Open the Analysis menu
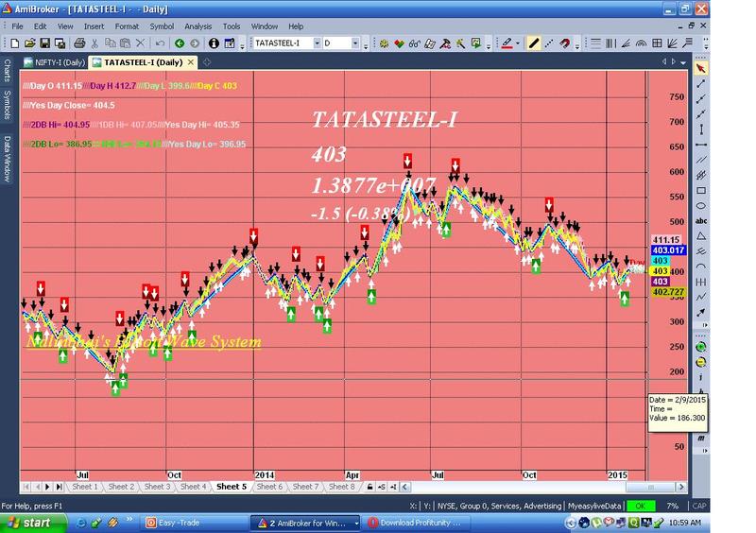 point(198,26)
